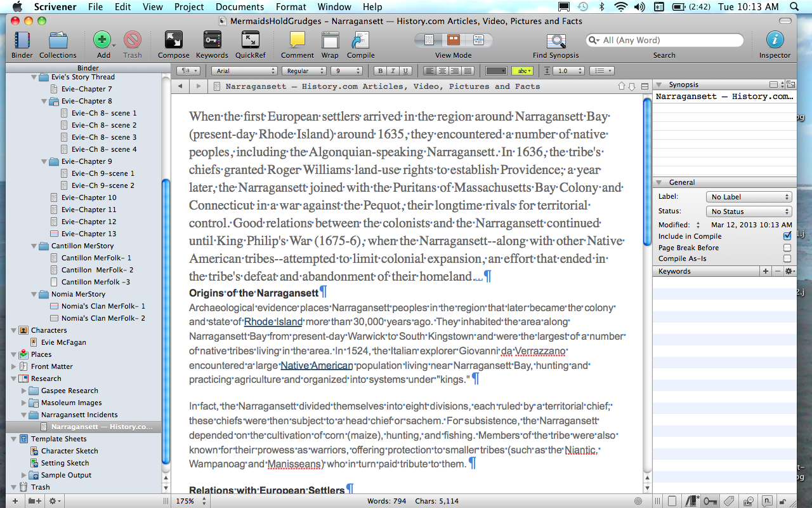Open the binder footer gear menu

click(55, 501)
